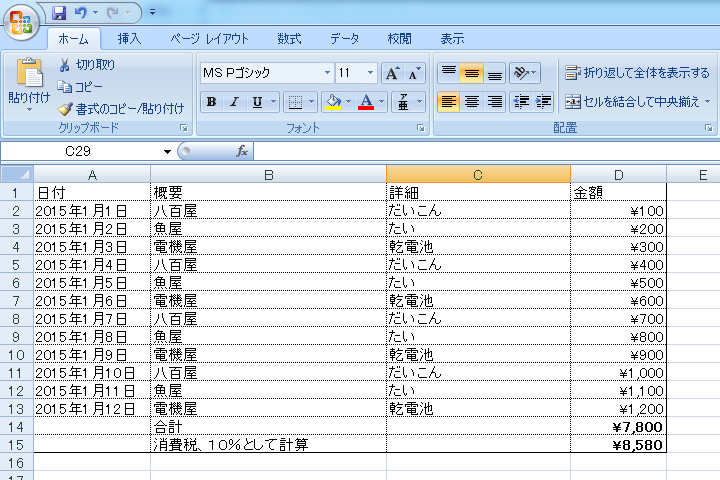Click the insert function fx icon
This screenshot has width=720, height=480.
click(x=241, y=151)
